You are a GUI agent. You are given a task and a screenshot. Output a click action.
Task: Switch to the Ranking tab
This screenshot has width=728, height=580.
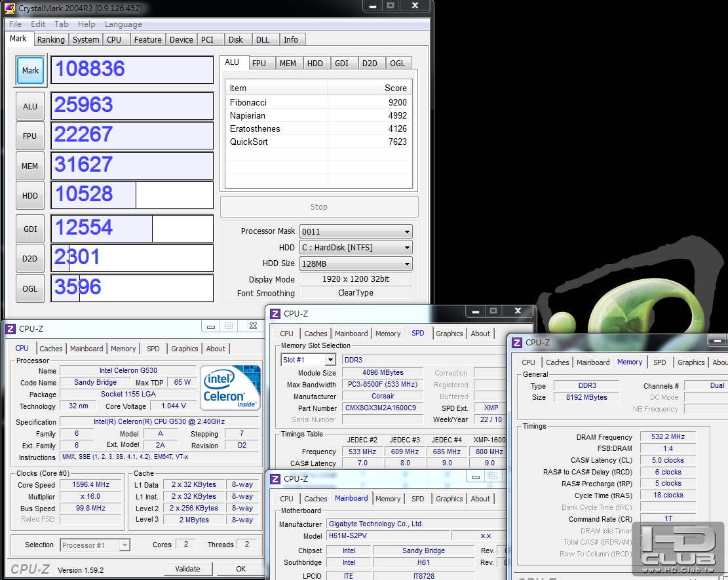point(51,40)
